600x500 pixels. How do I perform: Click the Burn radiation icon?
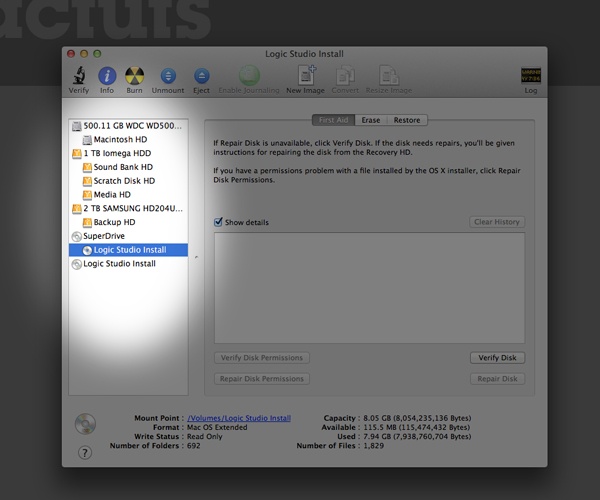coord(134,76)
